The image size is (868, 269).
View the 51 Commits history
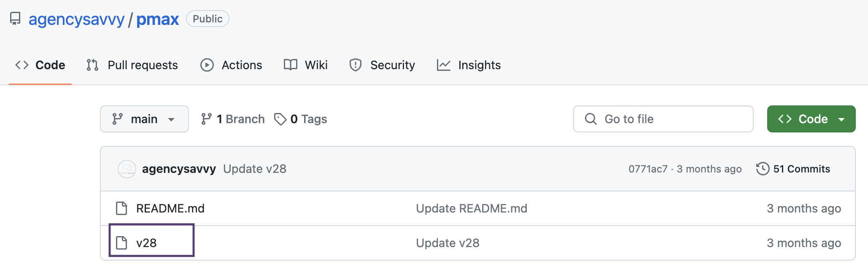click(x=801, y=169)
